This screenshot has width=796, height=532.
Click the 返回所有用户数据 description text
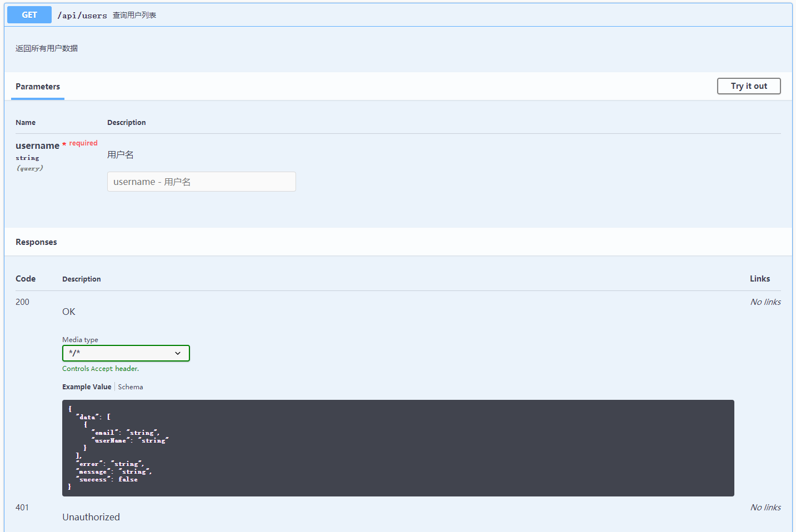tap(46, 48)
